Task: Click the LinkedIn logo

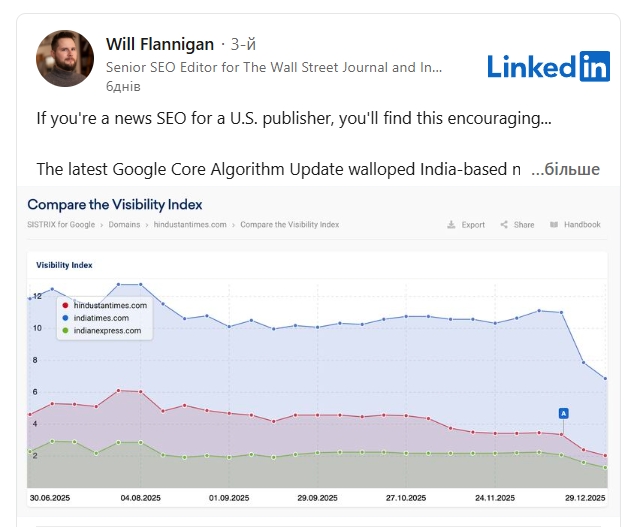Action: click(x=548, y=66)
